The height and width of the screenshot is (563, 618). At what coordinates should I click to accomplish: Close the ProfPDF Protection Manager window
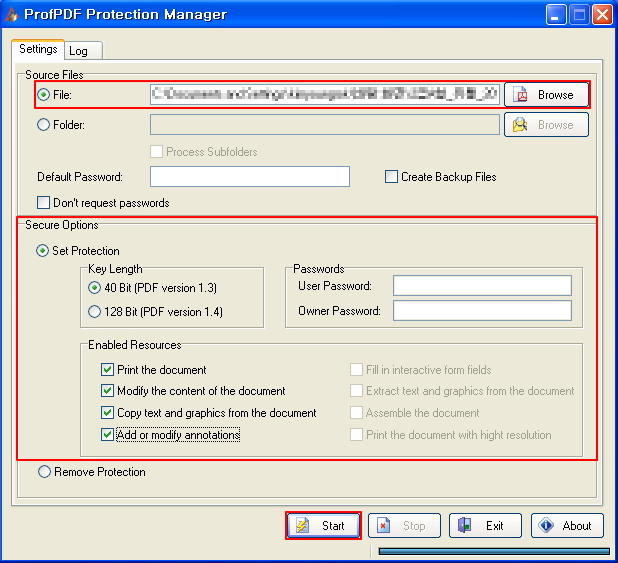(x=603, y=15)
